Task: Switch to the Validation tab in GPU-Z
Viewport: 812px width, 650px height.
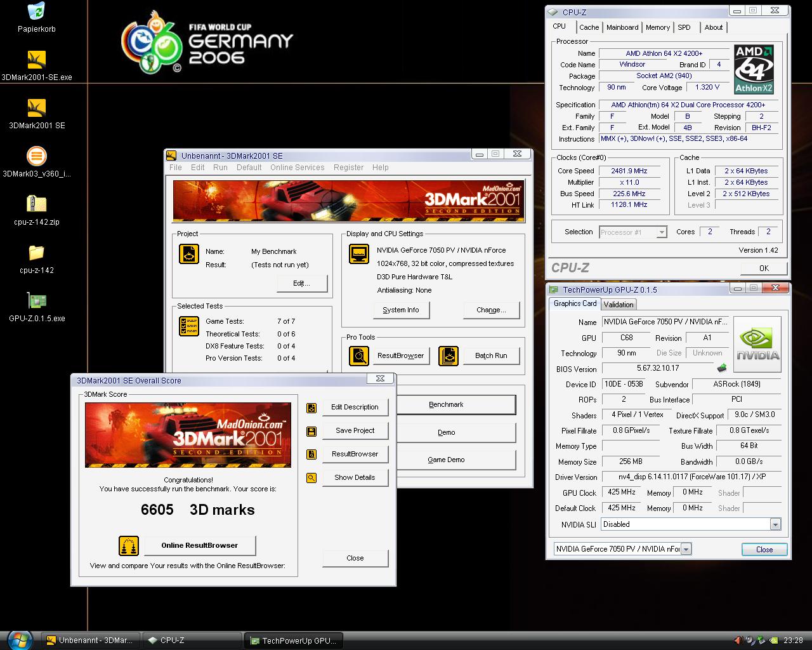Action: pos(619,305)
